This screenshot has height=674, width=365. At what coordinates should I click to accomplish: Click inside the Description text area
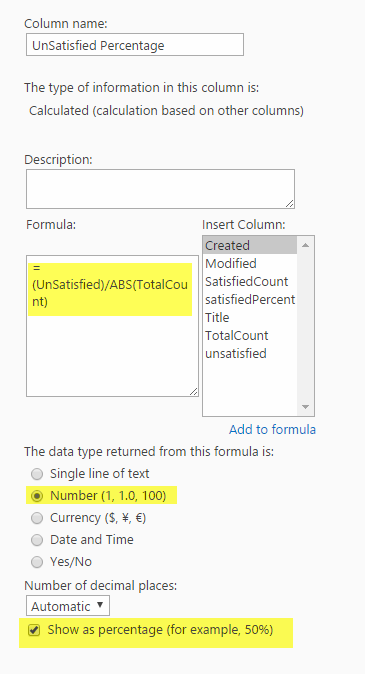(160, 189)
